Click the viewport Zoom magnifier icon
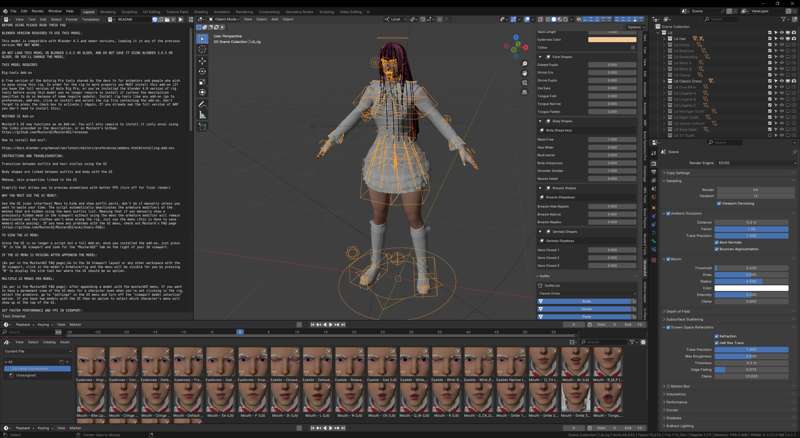Viewport: 800px width, 438px height. (x=524, y=64)
